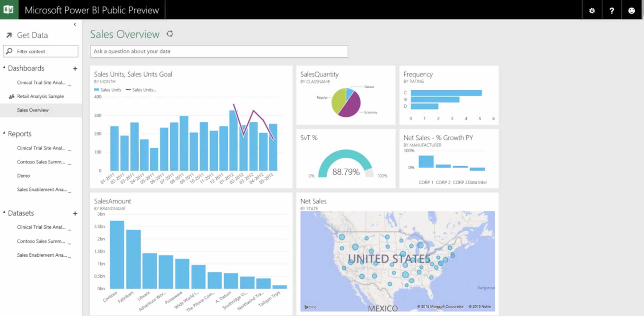644x316 pixels.
Task: Open the Contoso Sales Summ report
Action: click(x=41, y=162)
